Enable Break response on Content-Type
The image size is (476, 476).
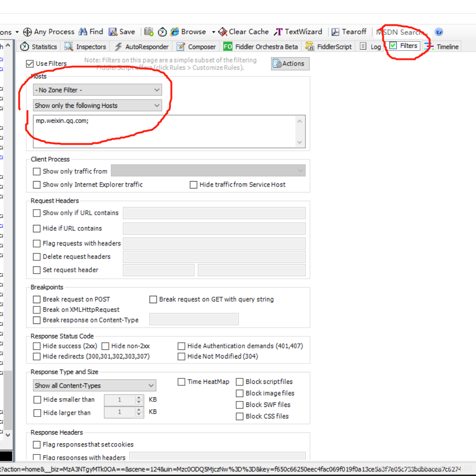(x=37, y=320)
